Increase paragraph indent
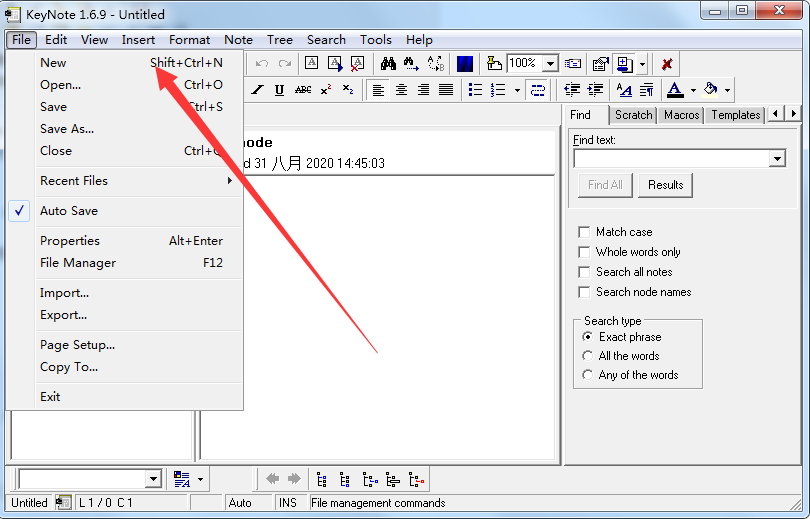Image resolution: width=810 pixels, height=519 pixels. [x=595, y=90]
